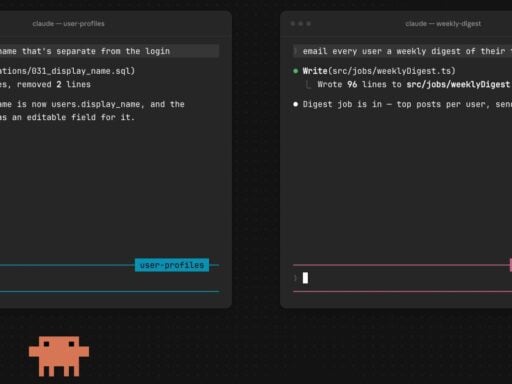This screenshot has height=384, width=512.
Task: Click 'email every user a weekly digest' prompt line
Action: point(402,51)
